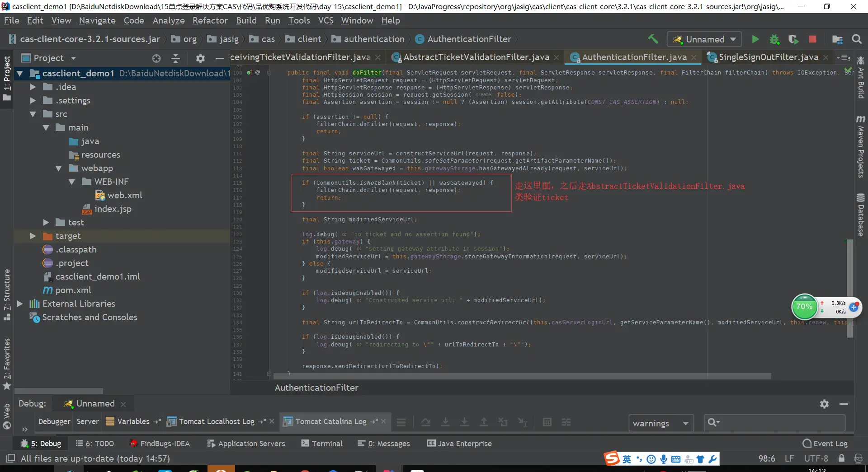Expand the External Libraries node
This screenshot has height=472, width=868.
pyautogui.click(x=20, y=304)
